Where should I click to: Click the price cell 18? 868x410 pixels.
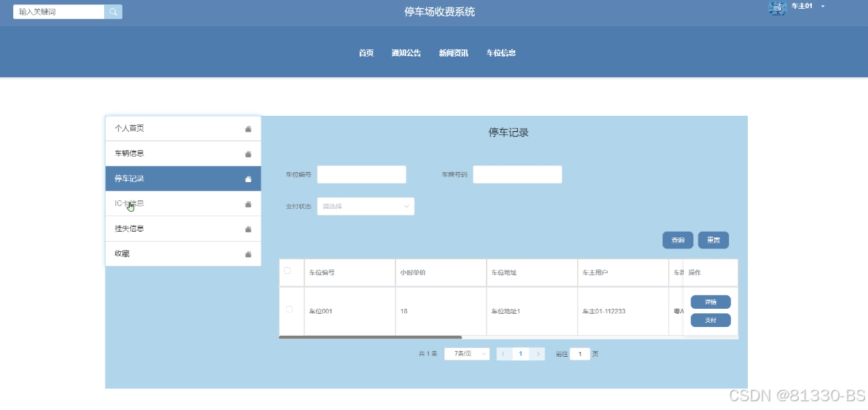tap(441, 311)
